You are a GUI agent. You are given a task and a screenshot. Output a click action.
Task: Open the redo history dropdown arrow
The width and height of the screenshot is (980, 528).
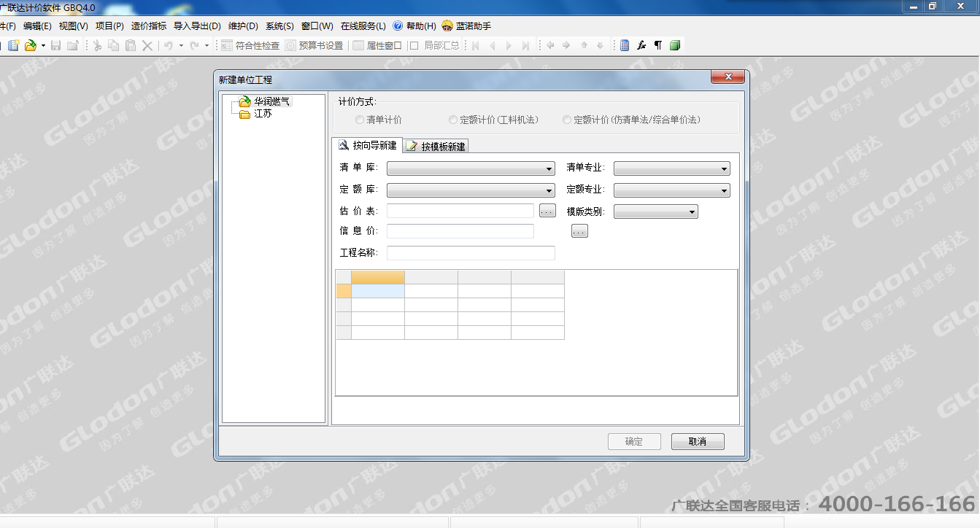pyautogui.click(x=207, y=45)
